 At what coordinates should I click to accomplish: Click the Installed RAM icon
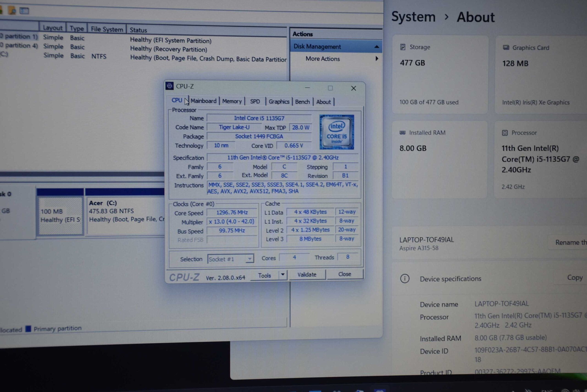402,132
